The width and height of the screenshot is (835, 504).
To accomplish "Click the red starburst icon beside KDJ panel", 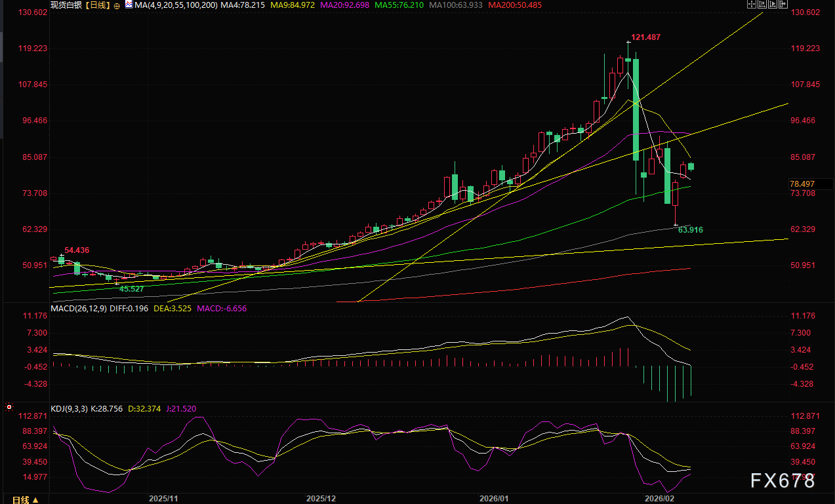I will point(9,407).
